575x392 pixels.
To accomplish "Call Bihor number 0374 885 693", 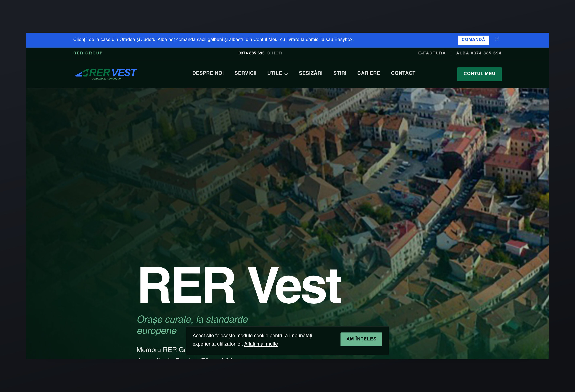I will click(x=251, y=53).
